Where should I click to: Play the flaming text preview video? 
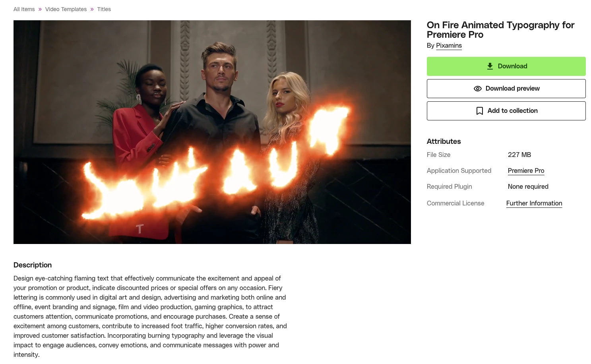click(x=212, y=132)
